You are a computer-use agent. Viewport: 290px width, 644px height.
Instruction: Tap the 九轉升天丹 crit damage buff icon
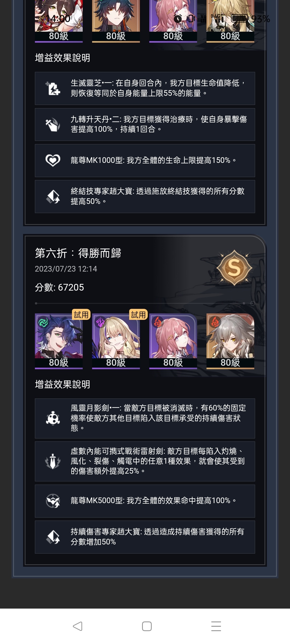click(x=53, y=125)
